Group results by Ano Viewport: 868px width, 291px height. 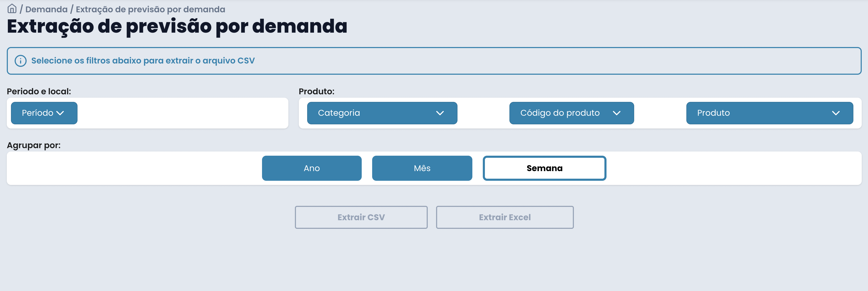[x=311, y=168]
